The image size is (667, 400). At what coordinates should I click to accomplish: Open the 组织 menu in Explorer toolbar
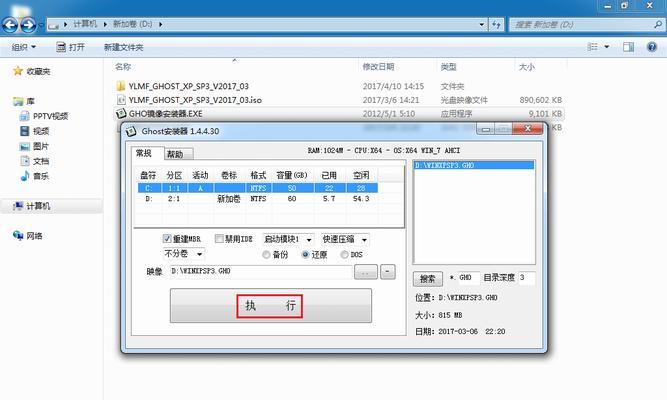pos(23,47)
